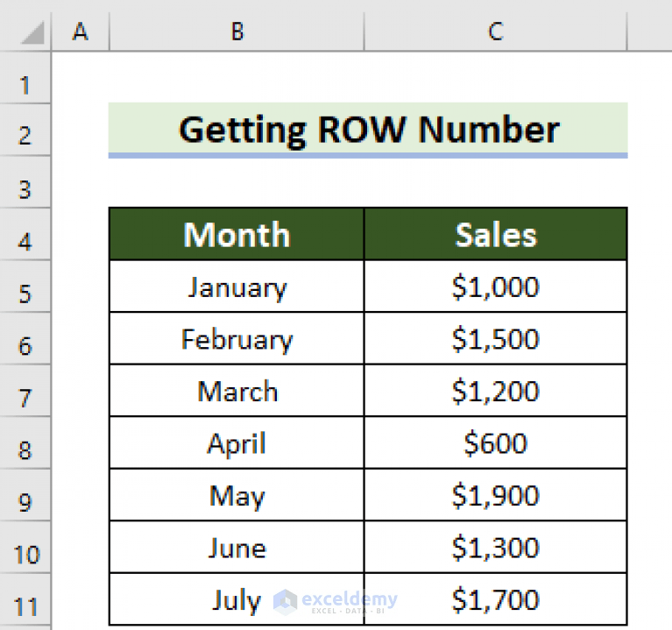Select column C header
The width and height of the screenshot is (672, 630).
coord(495,32)
